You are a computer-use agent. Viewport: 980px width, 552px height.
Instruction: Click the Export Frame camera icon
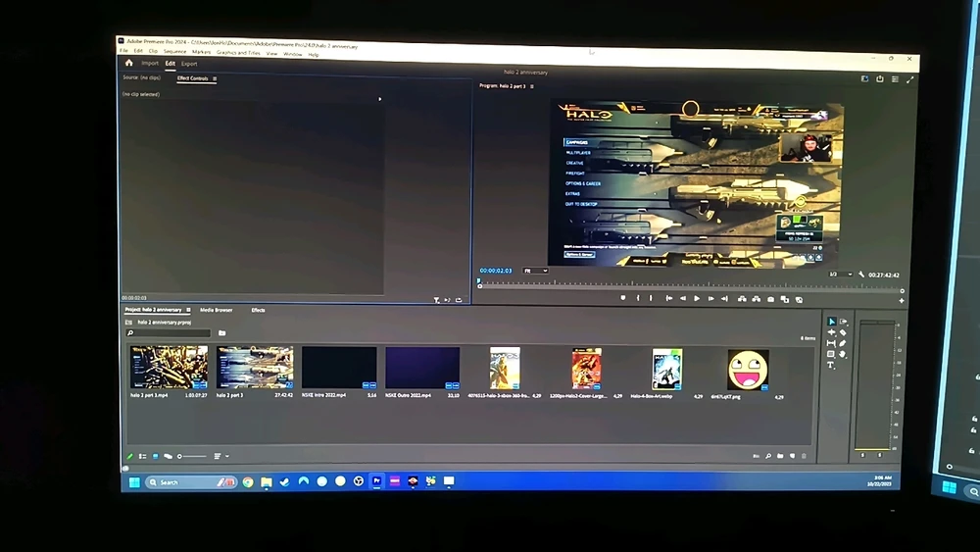coord(770,299)
